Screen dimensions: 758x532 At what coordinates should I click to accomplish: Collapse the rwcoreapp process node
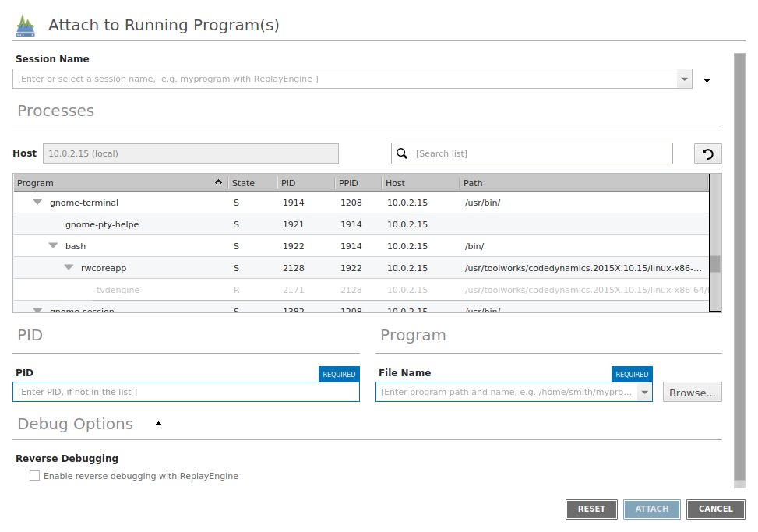69,268
